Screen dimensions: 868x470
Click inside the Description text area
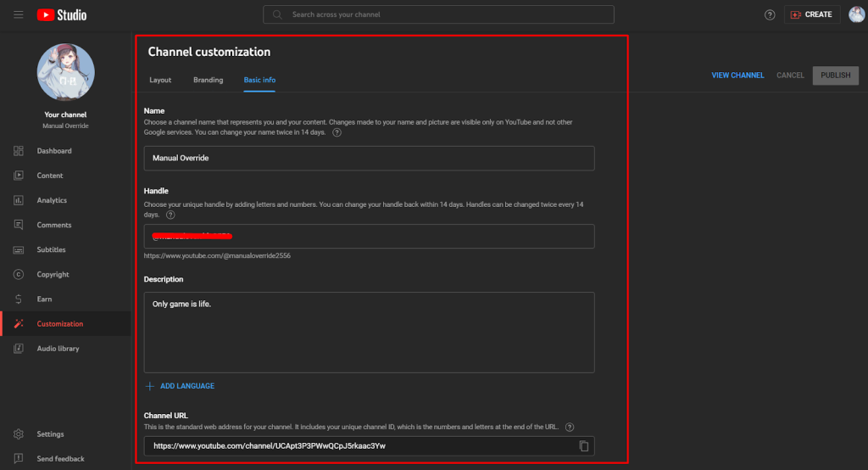click(x=370, y=333)
